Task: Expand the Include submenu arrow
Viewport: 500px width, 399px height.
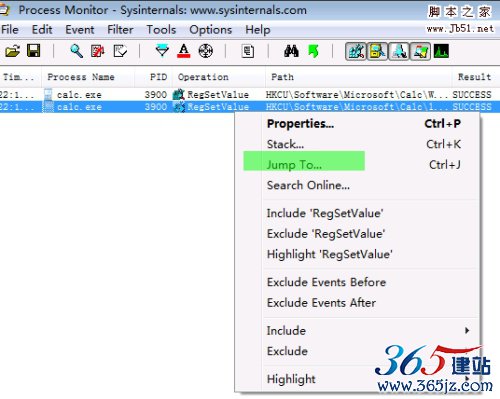Action: [x=467, y=330]
